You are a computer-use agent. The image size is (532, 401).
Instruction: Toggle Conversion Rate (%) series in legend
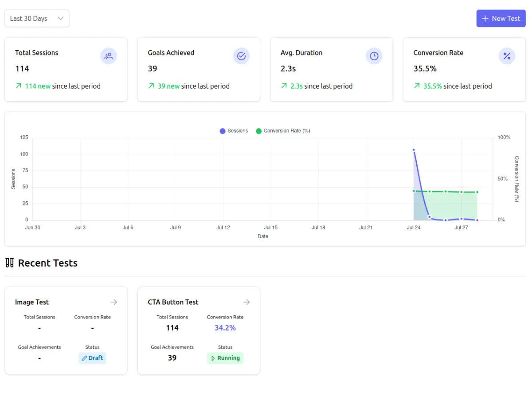click(283, 131)
